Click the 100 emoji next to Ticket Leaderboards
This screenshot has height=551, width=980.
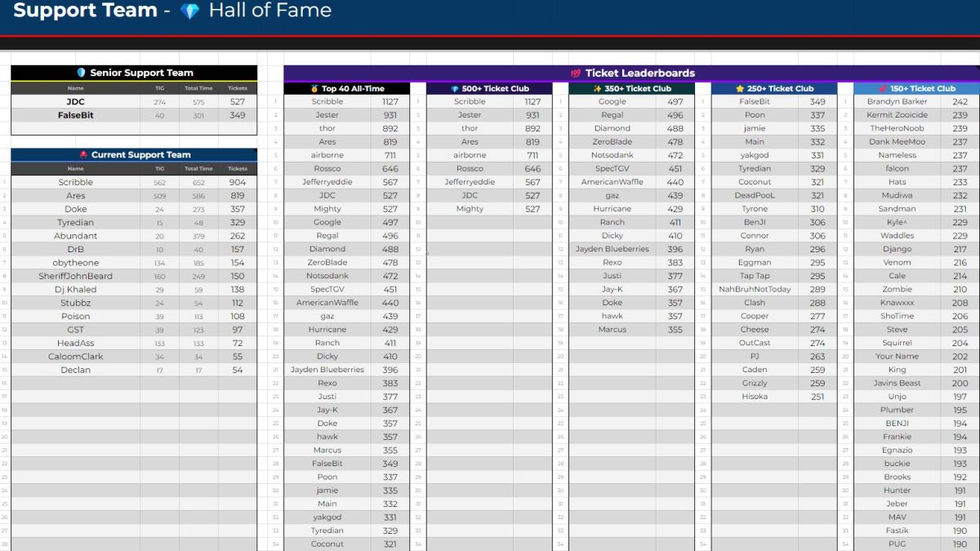[x=575, y=73]
